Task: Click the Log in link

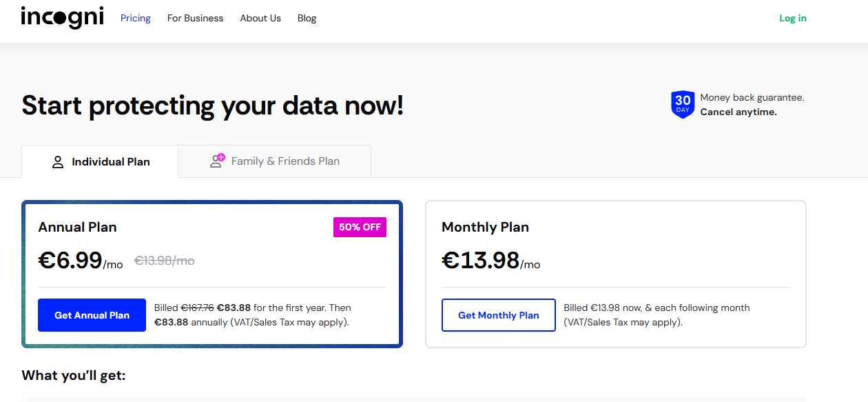Action: tap(792, 18)
